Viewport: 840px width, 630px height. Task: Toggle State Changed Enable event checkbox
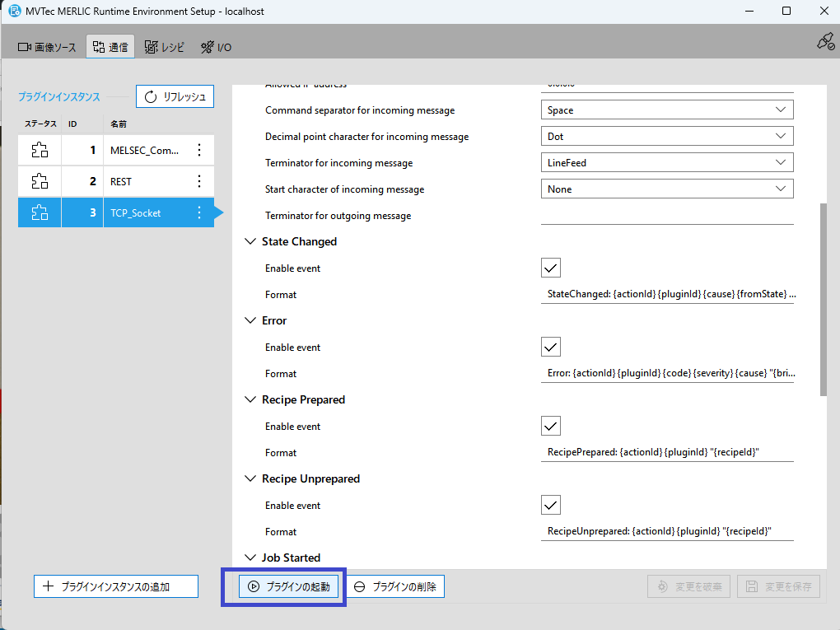click(x=551, y=268)
